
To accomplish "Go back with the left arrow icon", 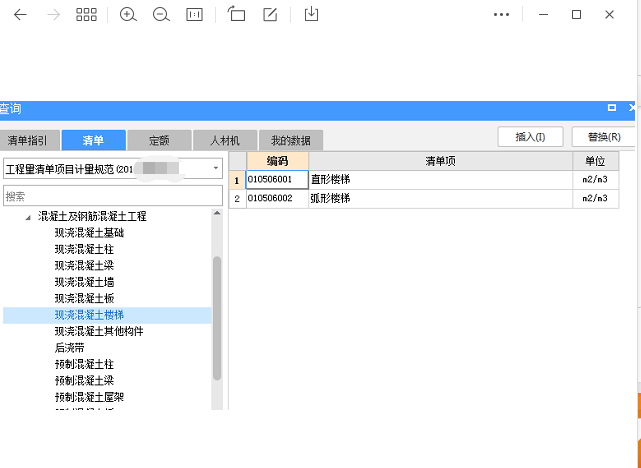I will pos(20,15).
